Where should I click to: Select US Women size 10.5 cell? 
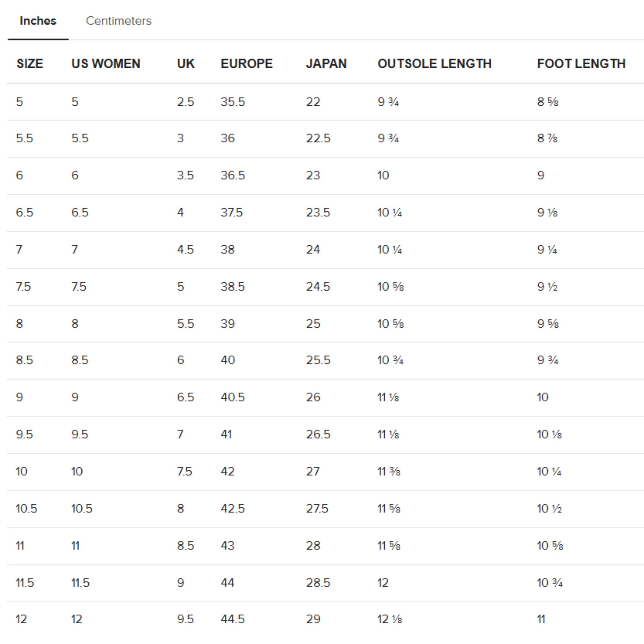(82, 509)
